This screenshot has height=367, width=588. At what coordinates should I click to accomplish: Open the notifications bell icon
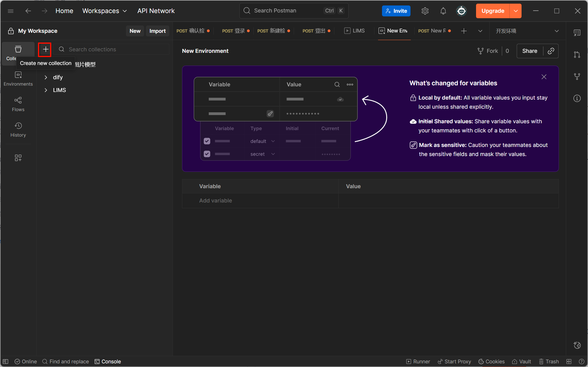[x=443, y=11]
